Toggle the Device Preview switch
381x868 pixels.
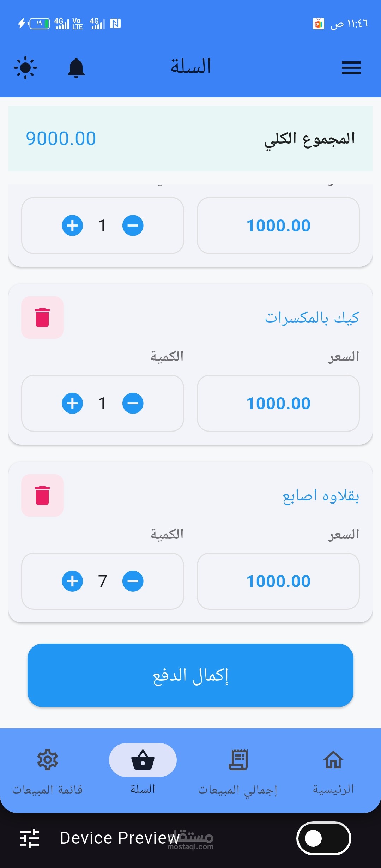323,838
